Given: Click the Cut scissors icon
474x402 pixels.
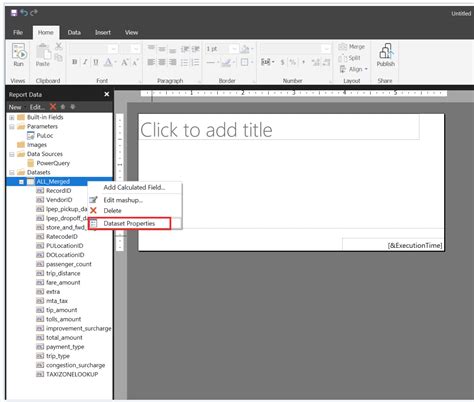Looking at the screenshot, I should pos(59,46).
